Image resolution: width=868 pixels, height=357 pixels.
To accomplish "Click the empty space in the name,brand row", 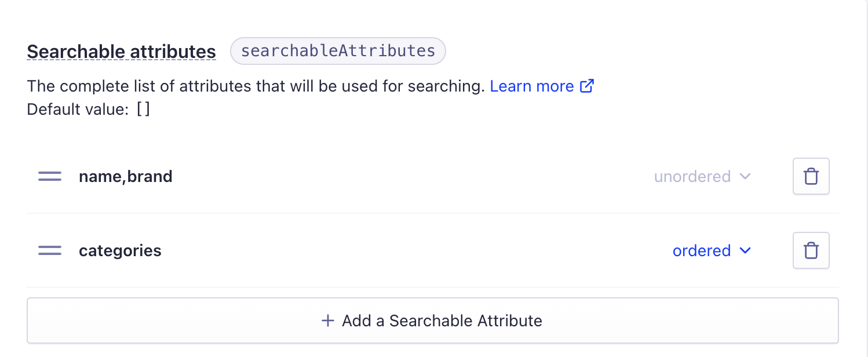I will (411, 176).
